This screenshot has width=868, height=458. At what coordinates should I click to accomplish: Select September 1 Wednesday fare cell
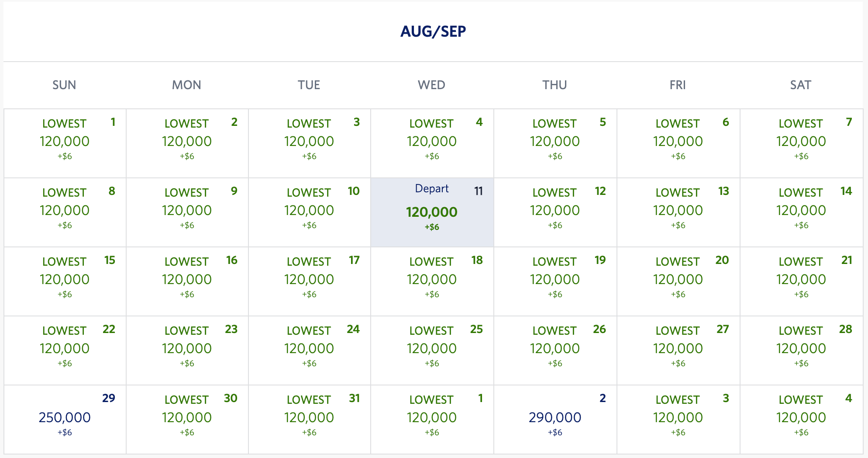[x=432, y=418]
